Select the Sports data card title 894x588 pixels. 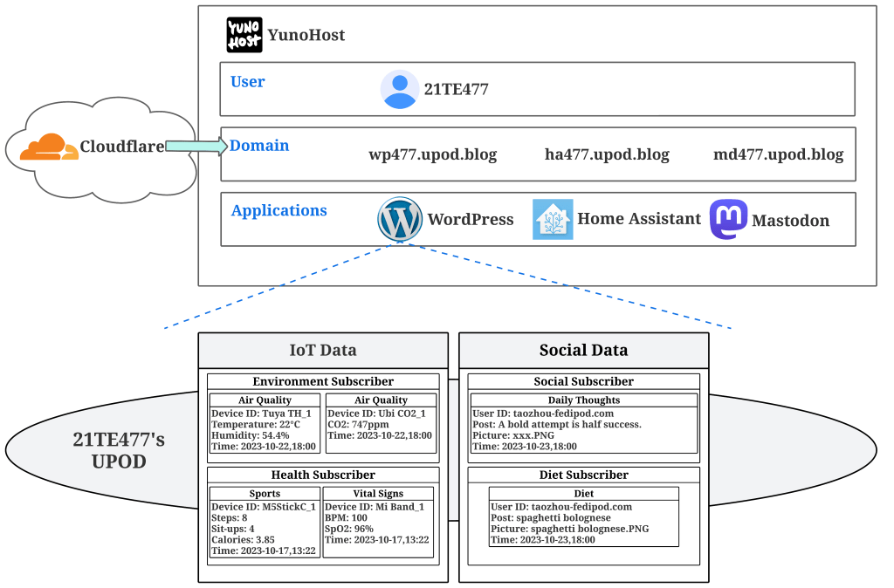pos(265,494)
